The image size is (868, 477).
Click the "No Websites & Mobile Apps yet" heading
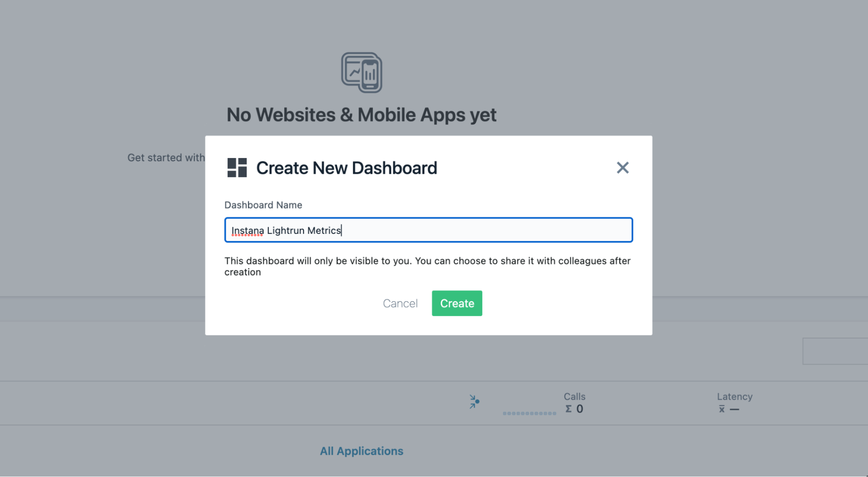[x=361, y=115]
